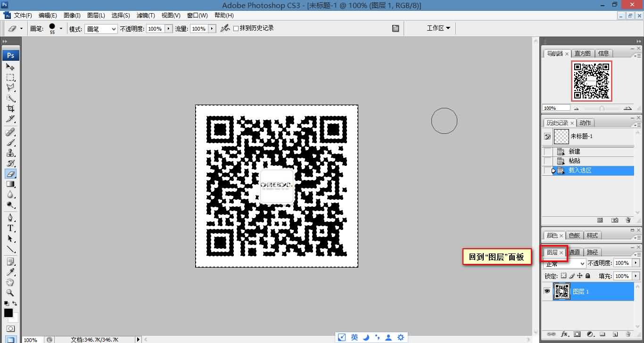
Task: Create new snapshot in History panel
Action: tap(615, 220)
